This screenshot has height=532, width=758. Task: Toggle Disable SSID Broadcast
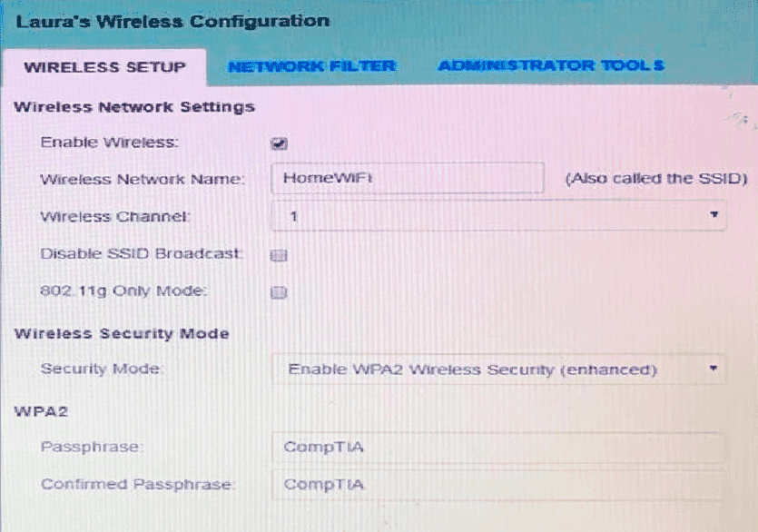pyautogui.click(x=279, y=255)
